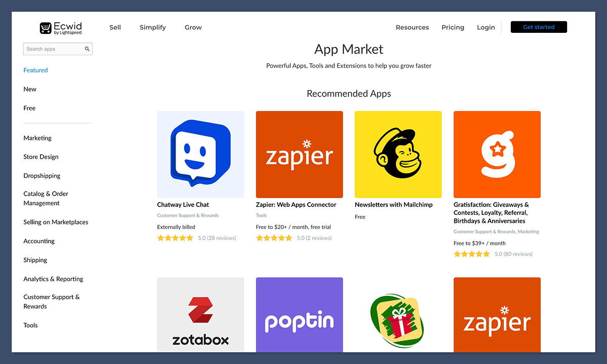The width and height of the screenshot is (607, 364).
Task: Open the Grow menu
Action: click(193, 27)
